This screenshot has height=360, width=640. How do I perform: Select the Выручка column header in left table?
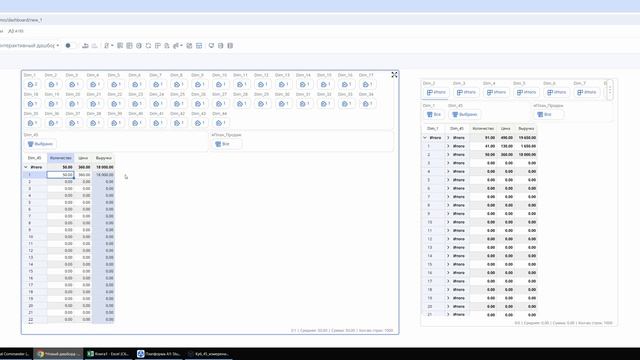(104, 158)
